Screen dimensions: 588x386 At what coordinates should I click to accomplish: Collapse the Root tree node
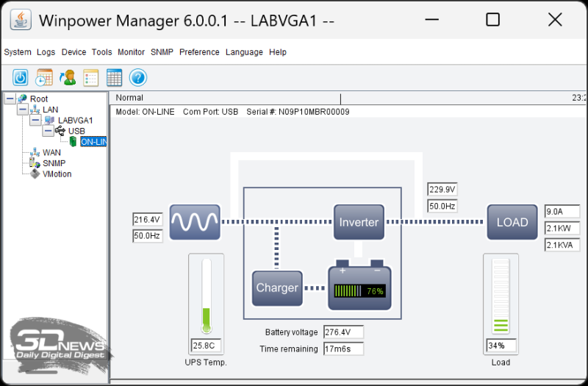pyautogui.click(x=10, y=99)
